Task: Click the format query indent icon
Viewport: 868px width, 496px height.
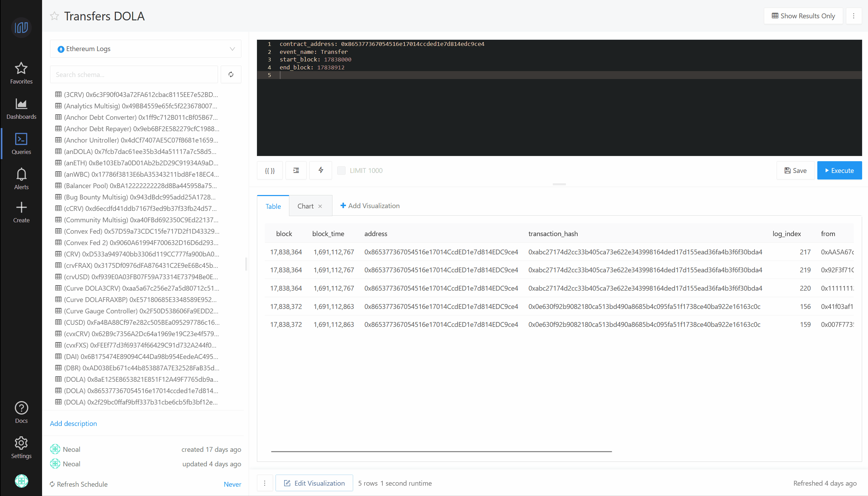Action: click(296, 171)
